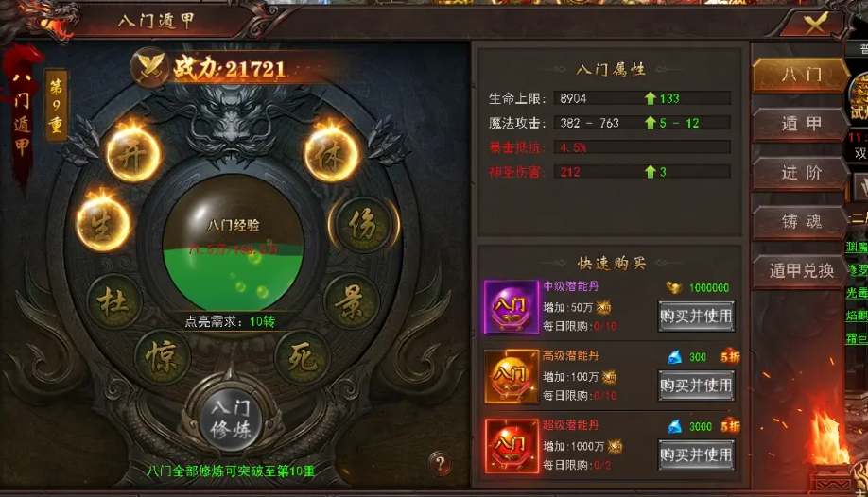Open the 遁甲兑换 exchange tab
Image resolution: width=868 pixels, height=497 pixels.
pyautogui.click(x=799, y=270)
